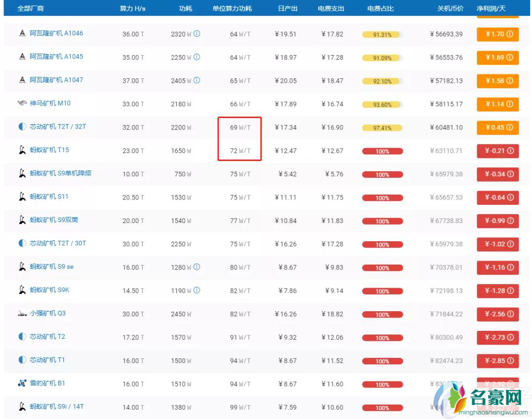Click the 17.20 T hashrate value
This screenshot has height=419, width=532.
(x=133, y=337)
